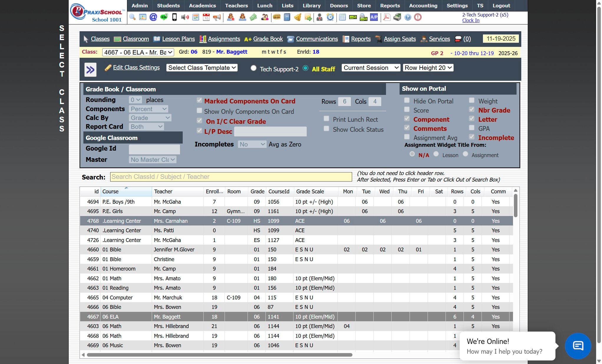
Task: Open the live chat bubble
Action: pos(578,346)
